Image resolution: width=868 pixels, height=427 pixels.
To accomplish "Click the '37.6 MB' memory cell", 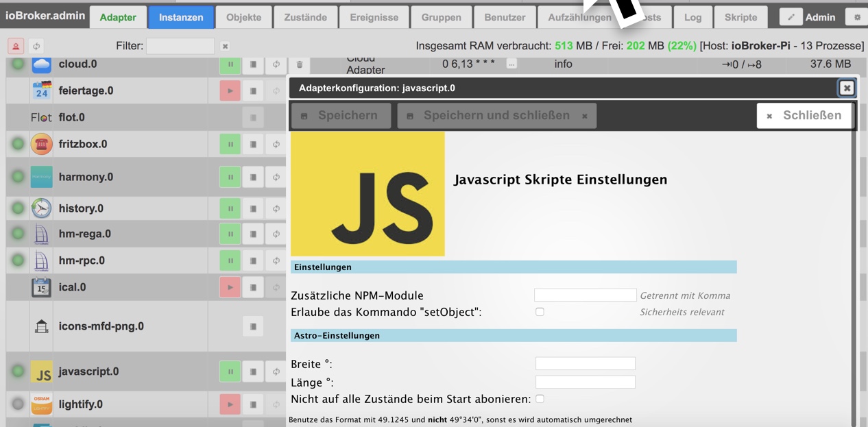I will [x=830, y=64].
